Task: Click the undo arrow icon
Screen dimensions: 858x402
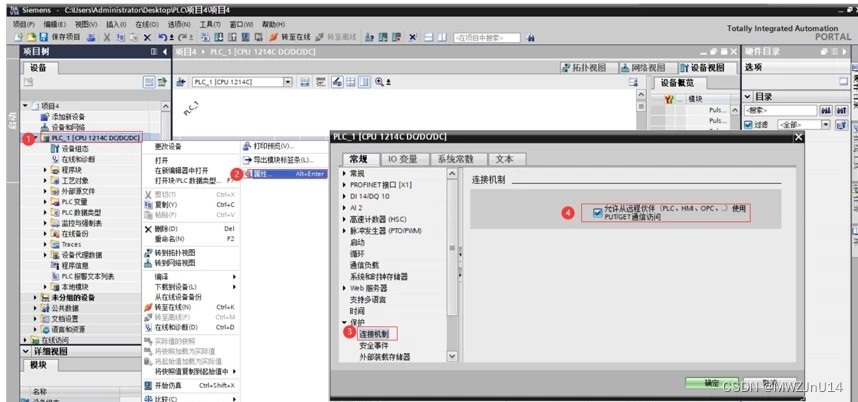Action: pos(164,37)
